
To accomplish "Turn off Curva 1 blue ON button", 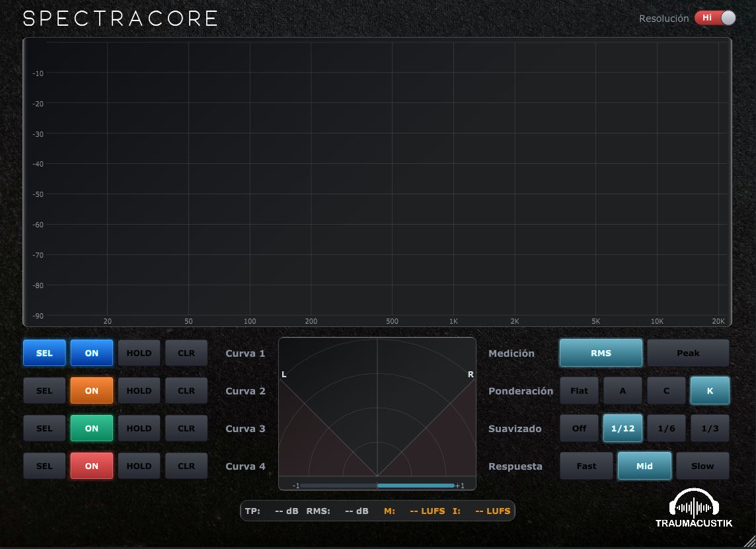I will pos(92,353).
